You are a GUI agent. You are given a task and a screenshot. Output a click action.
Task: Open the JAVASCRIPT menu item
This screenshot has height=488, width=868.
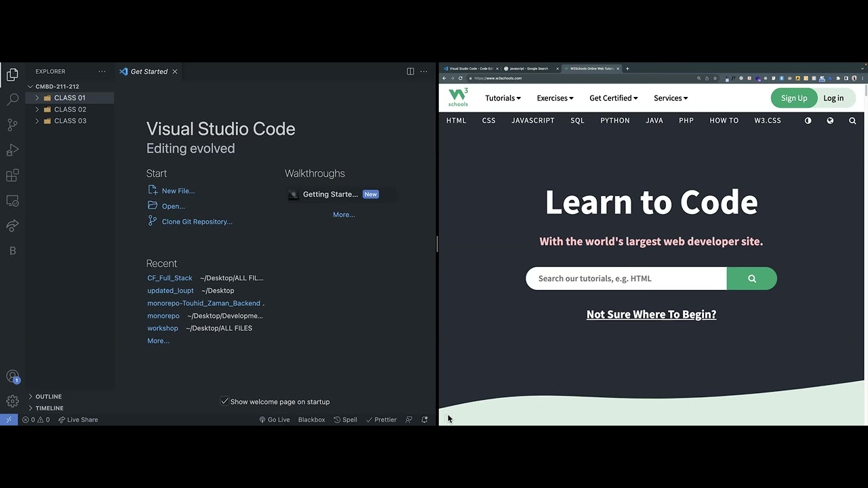pos(533,121)
